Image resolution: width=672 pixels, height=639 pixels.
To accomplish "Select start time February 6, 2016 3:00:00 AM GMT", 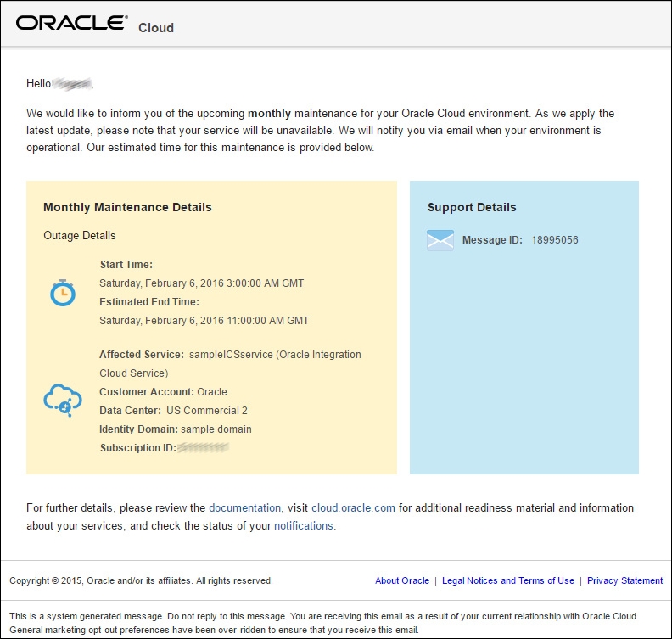I will coord(201,283).
